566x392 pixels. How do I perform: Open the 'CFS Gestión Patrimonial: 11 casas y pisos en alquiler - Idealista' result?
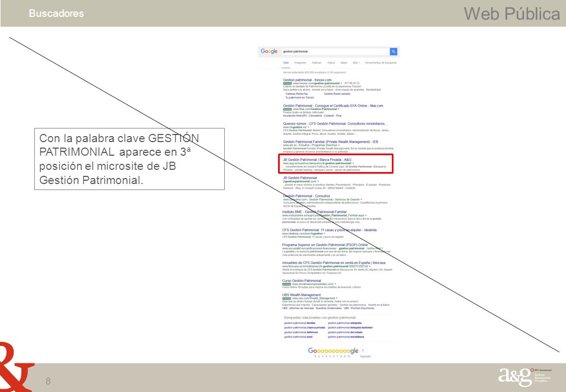(x=329, y=230)
